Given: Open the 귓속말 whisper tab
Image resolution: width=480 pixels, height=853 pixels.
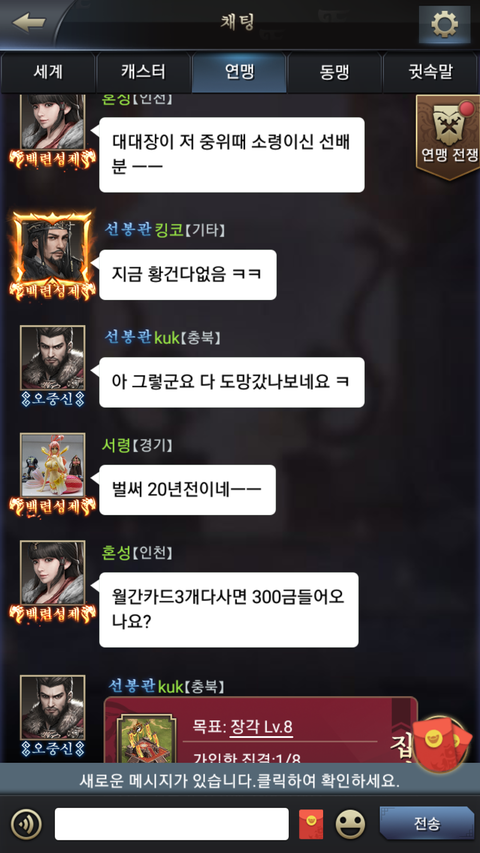Looking at the screenshot, I should point(430,72).
